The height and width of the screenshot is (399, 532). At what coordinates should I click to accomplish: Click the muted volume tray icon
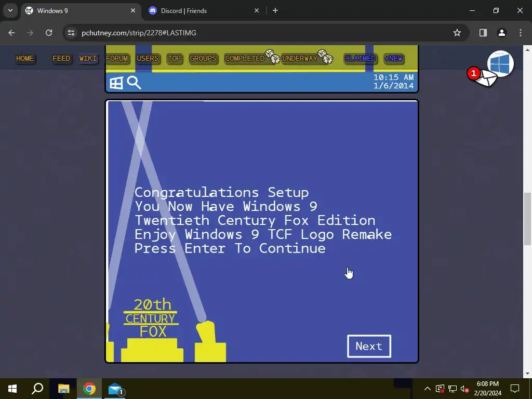pos(465,389)
